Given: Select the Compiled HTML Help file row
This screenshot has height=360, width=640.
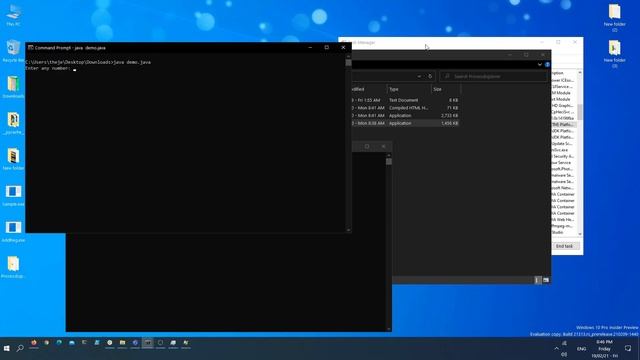Looking at the screenshot, I should click(405, 108).
